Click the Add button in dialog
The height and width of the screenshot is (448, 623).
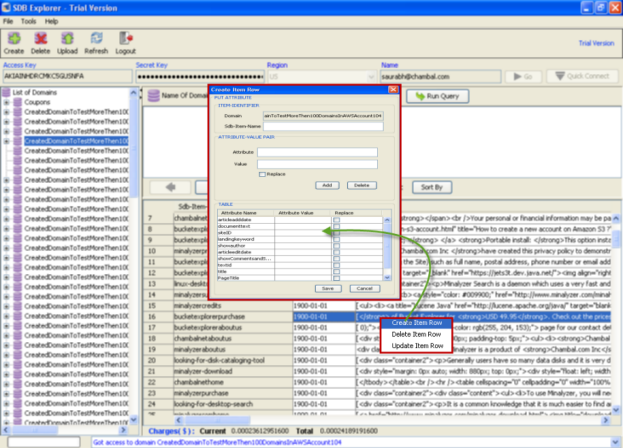(327, 185)
